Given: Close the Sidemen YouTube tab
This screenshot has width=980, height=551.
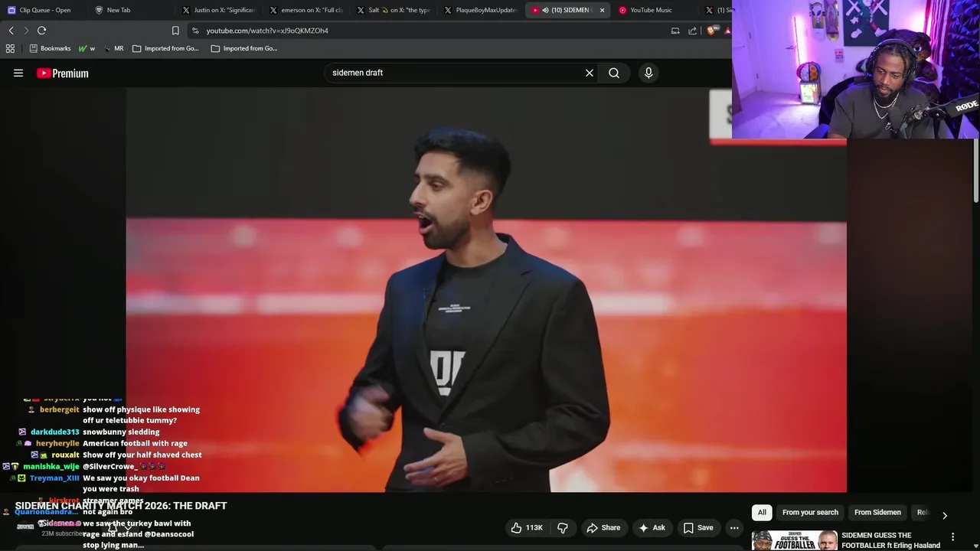Looking at the screenshot, I should pyautogui.click(x=602, y=10).
